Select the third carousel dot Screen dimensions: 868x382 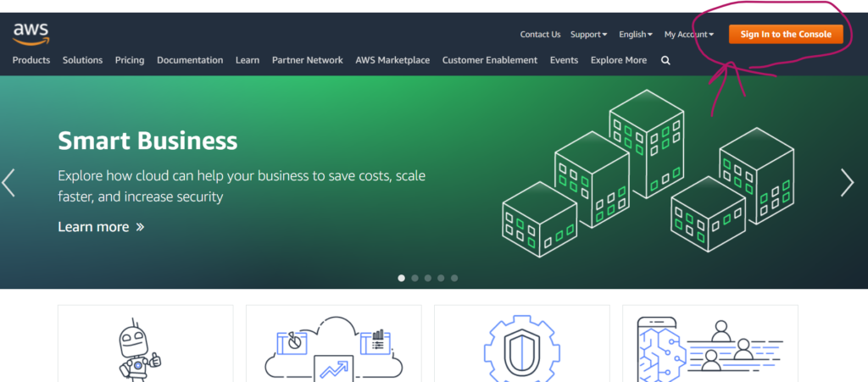click(428, 278)
